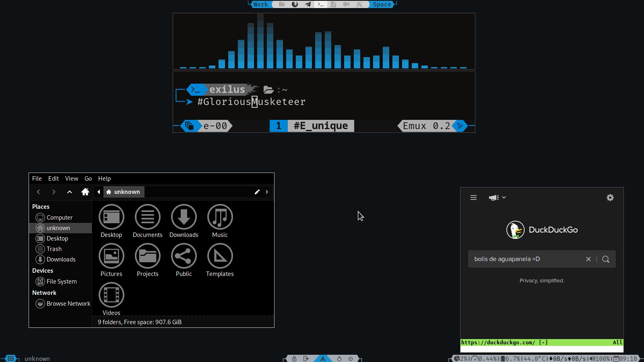This screenshot has width=644, height=362.
Task: Open DuckDuckGo settings gear
Action: (610, 197)
